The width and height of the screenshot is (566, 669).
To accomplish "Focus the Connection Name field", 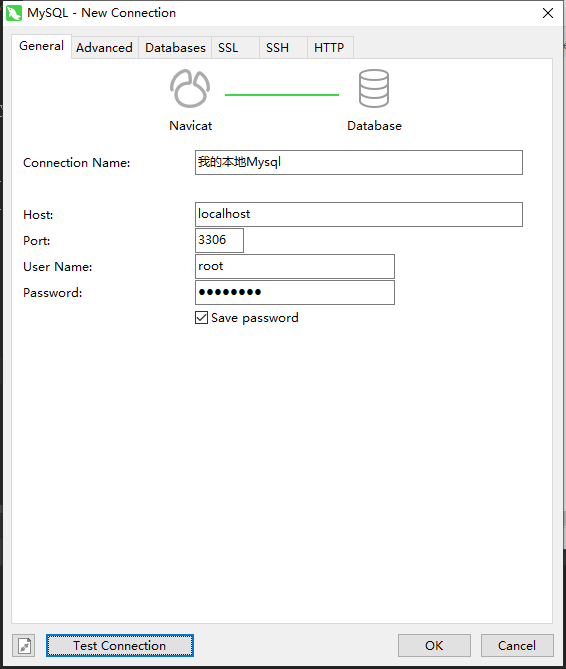I will tap(359, 163).
